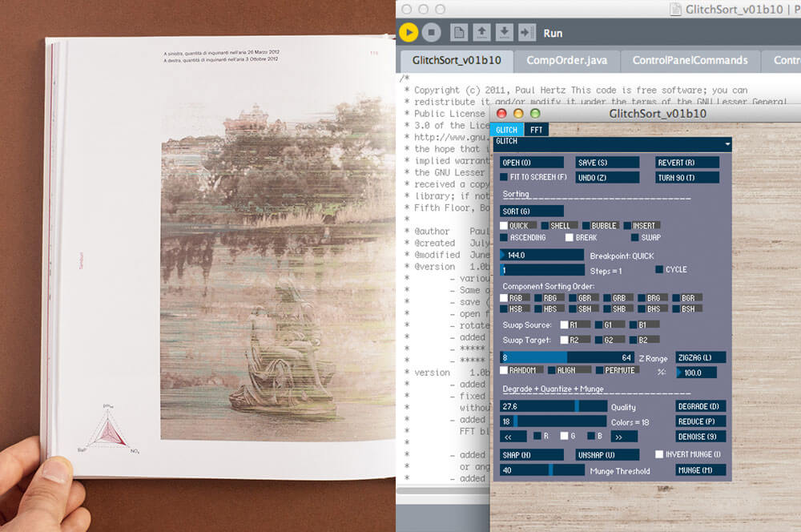Screen dimensions: 801x532
Task: Toggle the ASCENDING checkbox
Action: (x=504, y=238)
